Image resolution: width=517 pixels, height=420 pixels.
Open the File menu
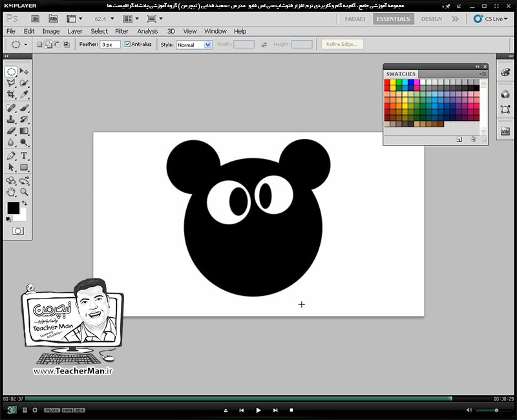pos(10,31)
